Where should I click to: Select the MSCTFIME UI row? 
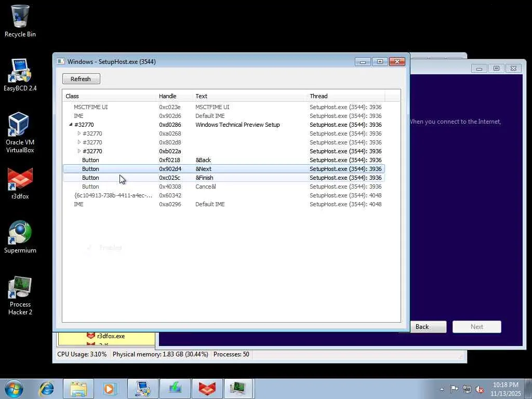[224, 107]
